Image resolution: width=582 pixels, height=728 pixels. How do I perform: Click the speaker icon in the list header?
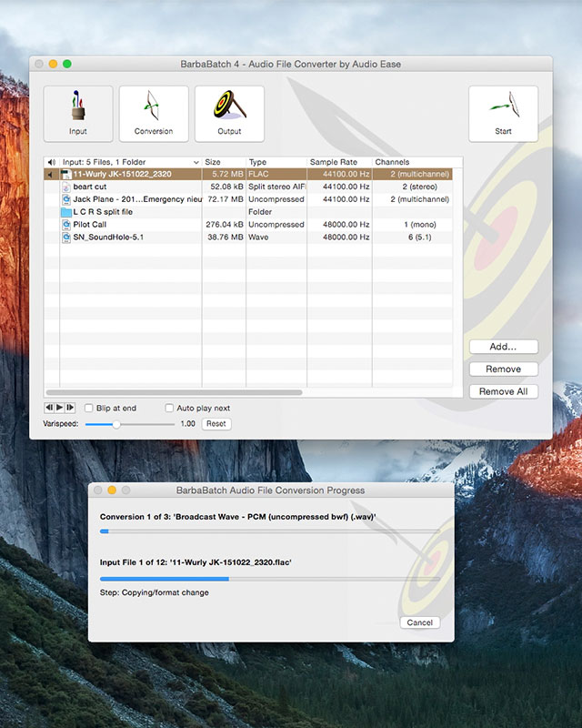(52, 162)
